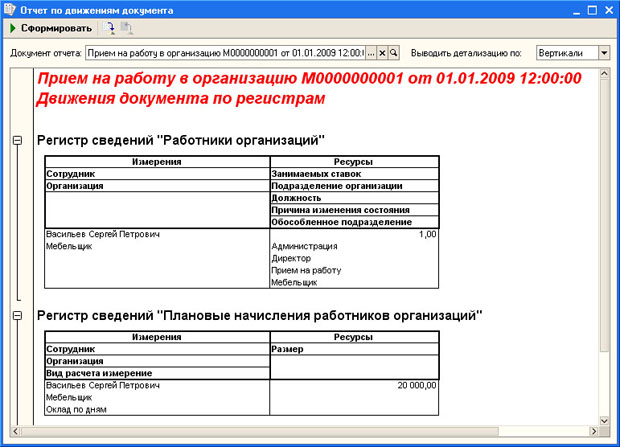Screen dimensions: 620x447
Task: Click the Размер header cell
Action: (x=354, y=349)
